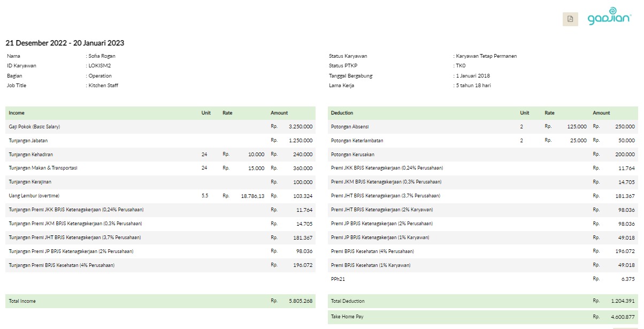
Task: Select the Potongan Kerusakan row
Action: 482,155
